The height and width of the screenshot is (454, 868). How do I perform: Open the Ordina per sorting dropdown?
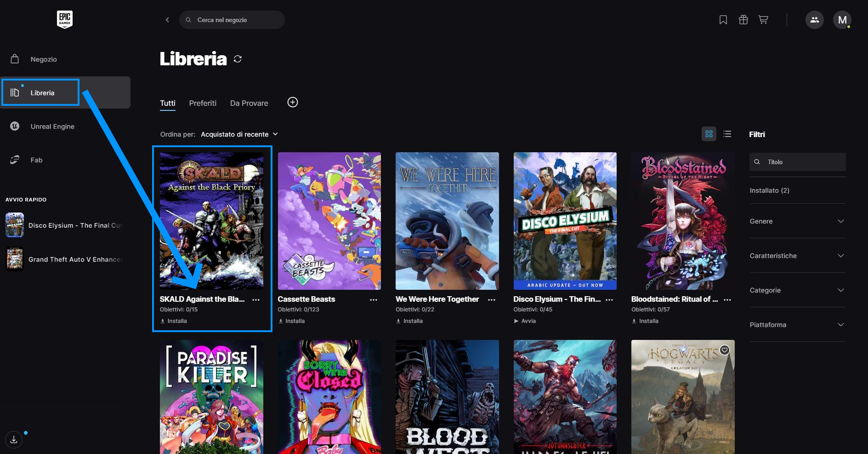tap(239, 134)
